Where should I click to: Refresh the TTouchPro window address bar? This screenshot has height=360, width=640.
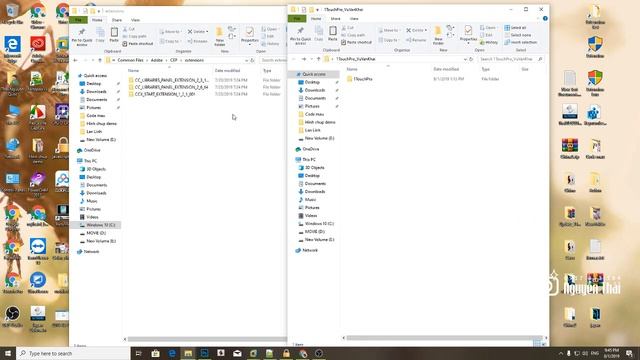471,59
